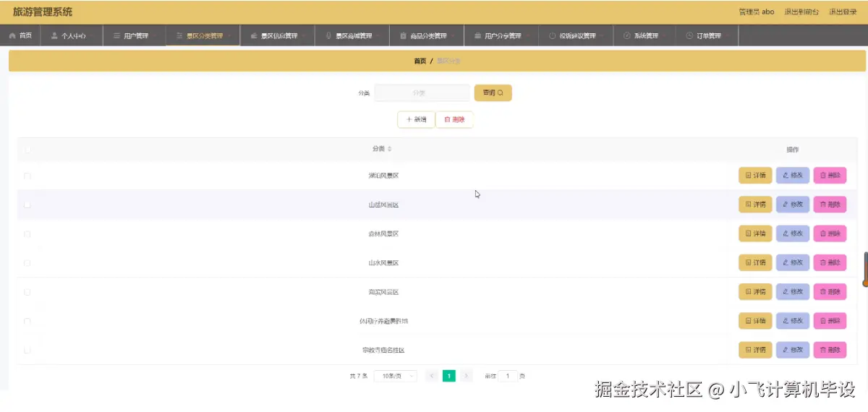Tick the checkbox for 宗教寺庙名胜区 row
This screenshot has width=868, height=412.
[27, 350]
